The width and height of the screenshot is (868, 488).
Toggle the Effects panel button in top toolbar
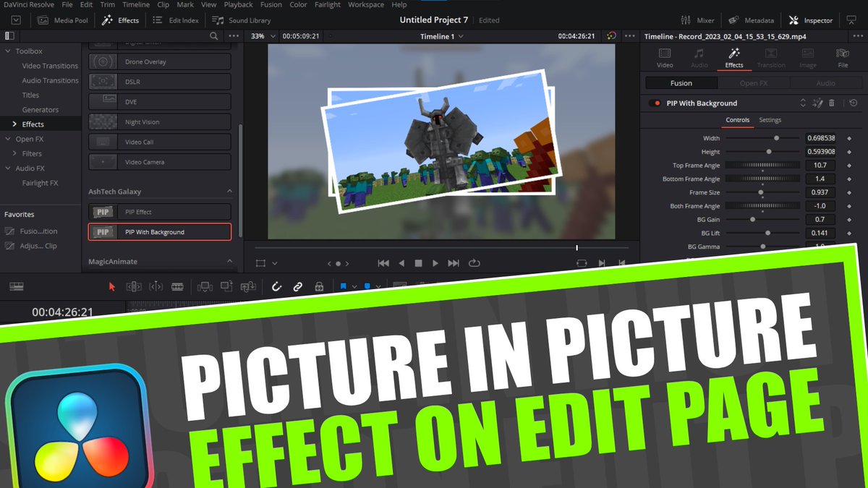(121, 20)
